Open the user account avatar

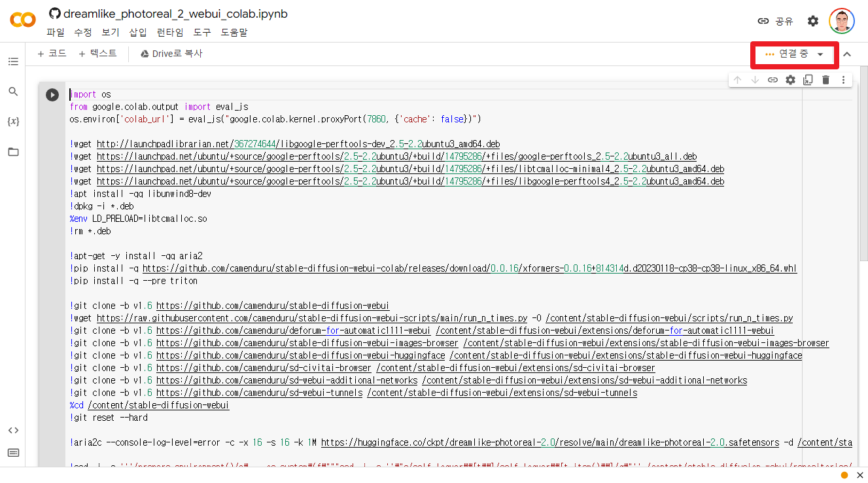point(842,21)
